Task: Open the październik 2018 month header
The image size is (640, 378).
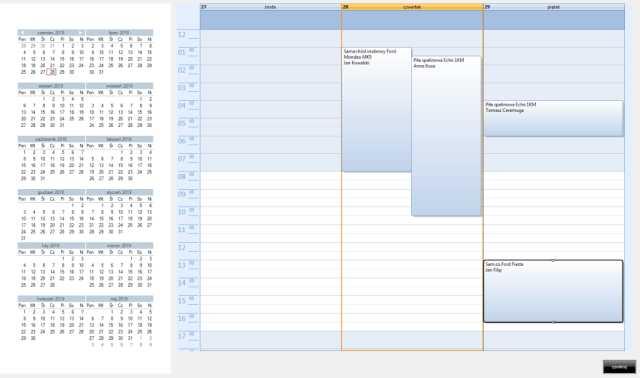Action: coord(51,139)
